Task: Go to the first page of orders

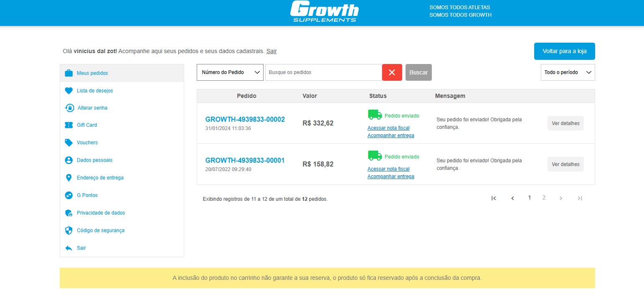Action: (x=494, y=198)
